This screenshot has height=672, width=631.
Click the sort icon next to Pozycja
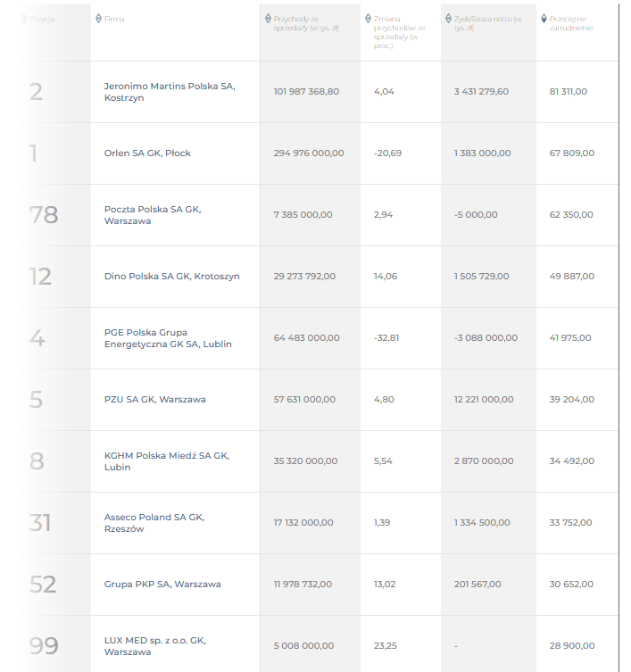[x=24, y=19]
